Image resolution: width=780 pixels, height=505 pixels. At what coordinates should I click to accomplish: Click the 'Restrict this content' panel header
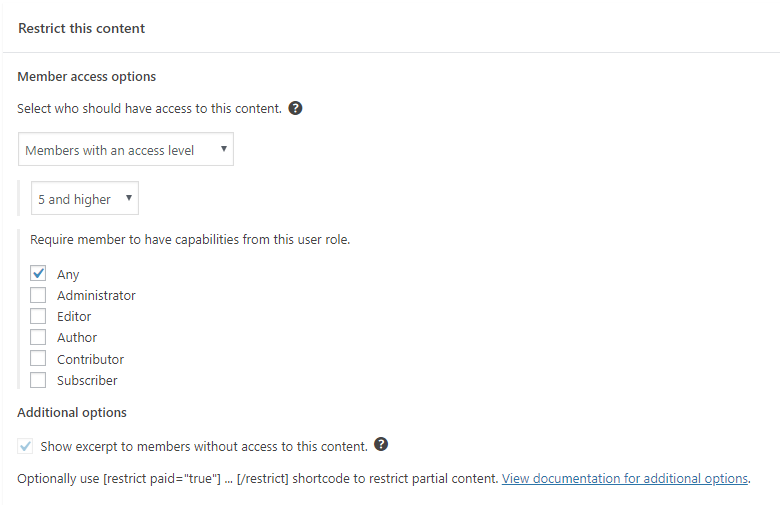(x=82, y=28)
